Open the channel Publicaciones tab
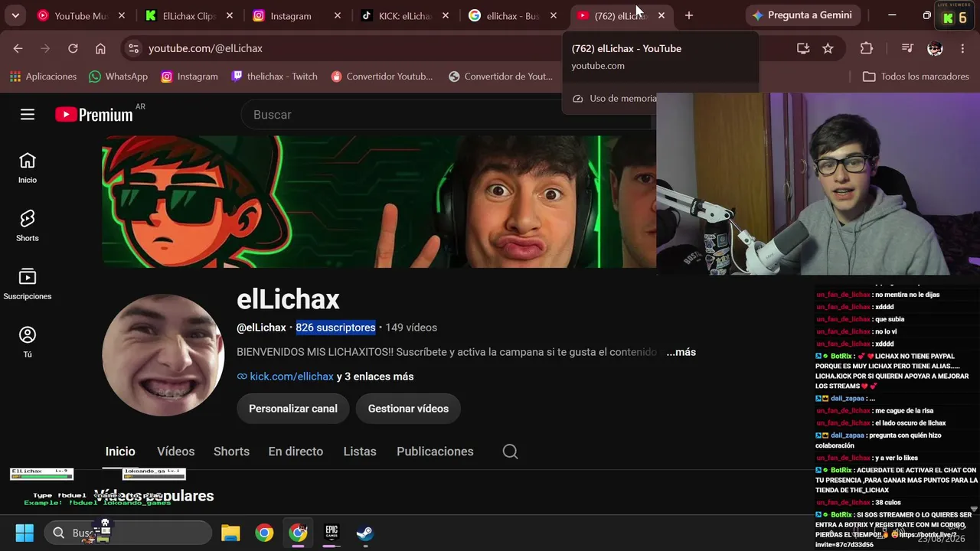The width and height of the screenshot is (980, 551). [435, 452]
